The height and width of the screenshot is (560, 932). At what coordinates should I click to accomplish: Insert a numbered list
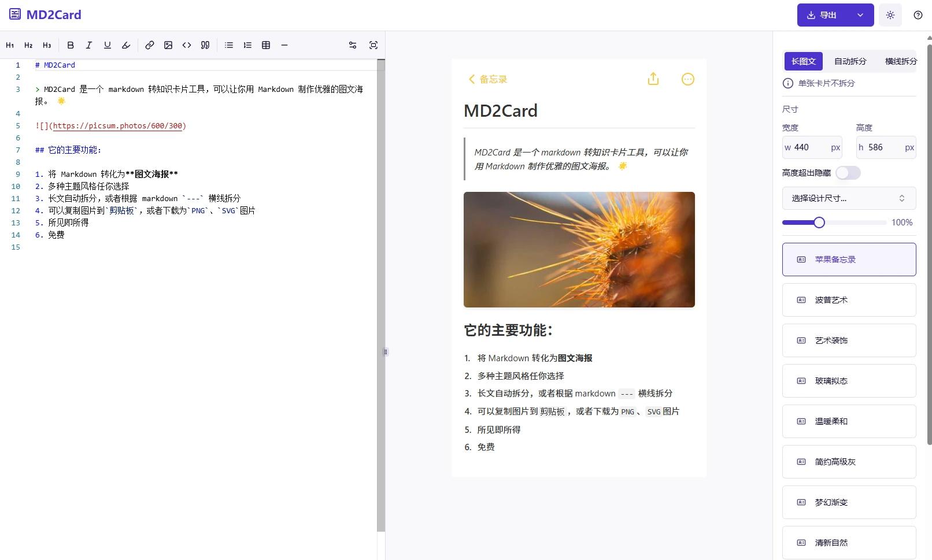(247, 45)
